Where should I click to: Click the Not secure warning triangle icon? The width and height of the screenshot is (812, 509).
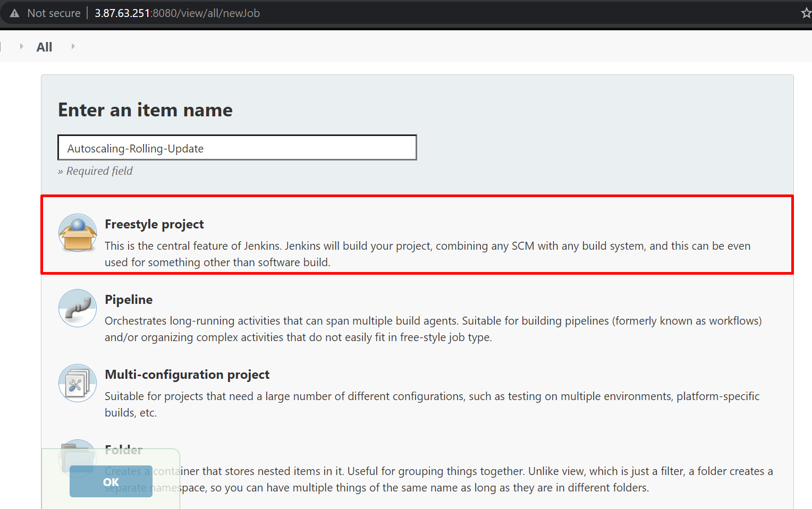click(14, 13)
